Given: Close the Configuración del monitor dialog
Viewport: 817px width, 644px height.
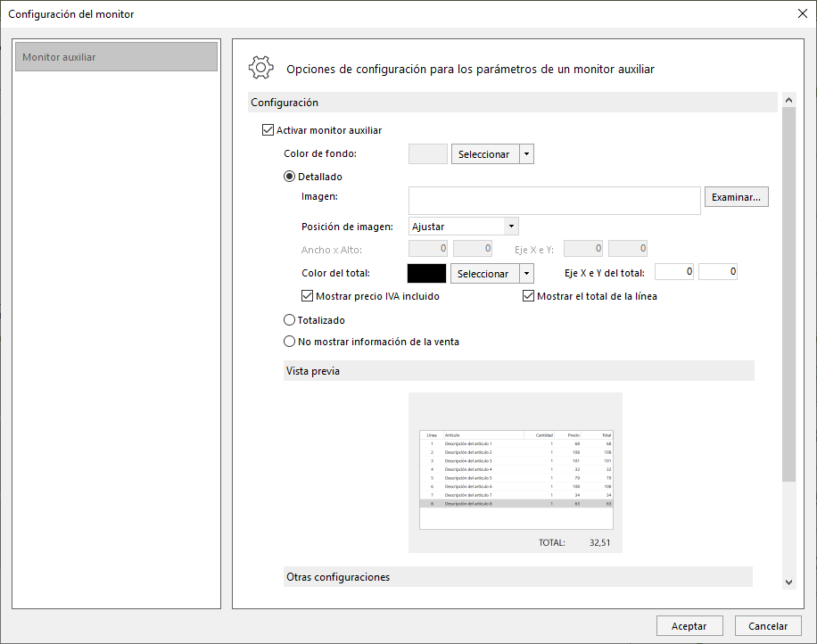Looking at the screenshot, I should [x=803, y=13].
